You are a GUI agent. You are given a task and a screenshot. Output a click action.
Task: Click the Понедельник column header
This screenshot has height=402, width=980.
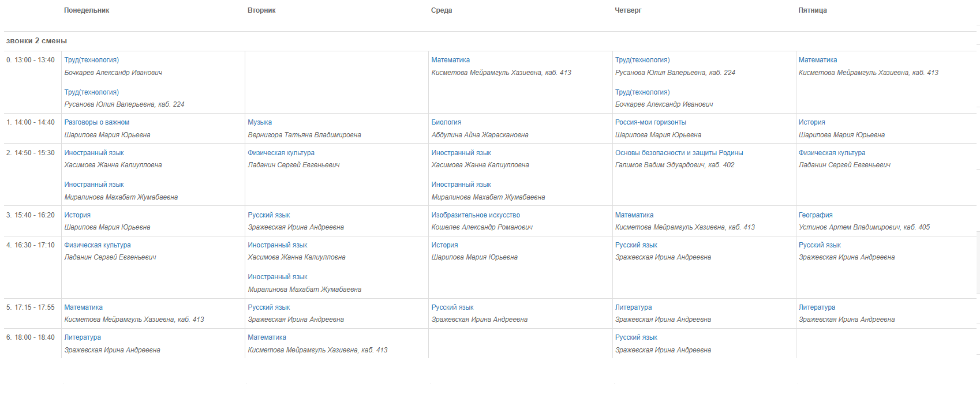click(x=87, y=10)
